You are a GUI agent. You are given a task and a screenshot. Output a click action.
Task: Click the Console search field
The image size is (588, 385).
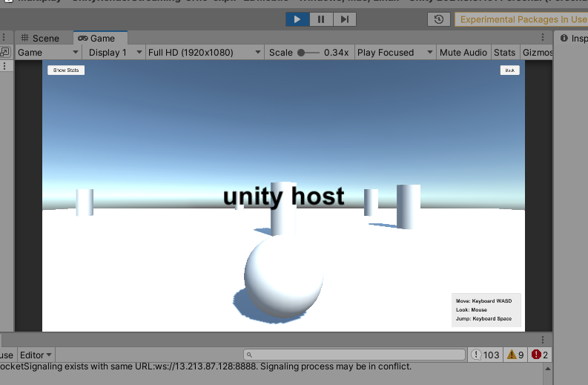[x=354, y=355]
